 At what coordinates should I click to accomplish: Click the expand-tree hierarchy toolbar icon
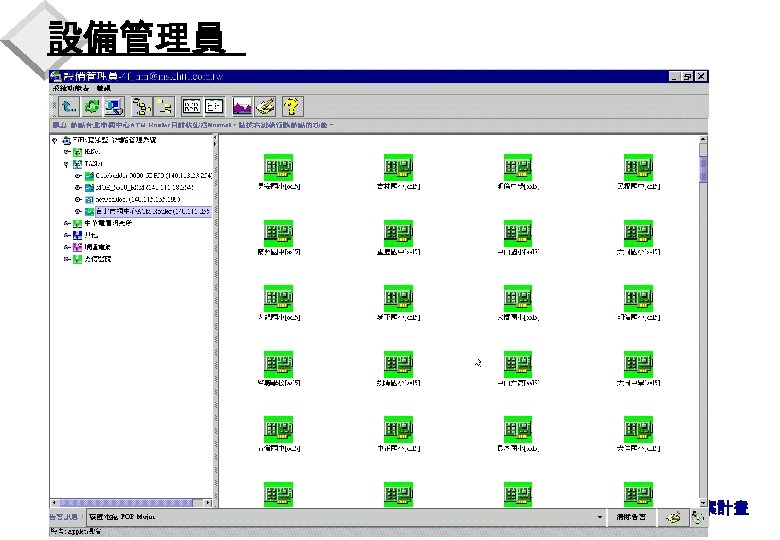point(141,106)
